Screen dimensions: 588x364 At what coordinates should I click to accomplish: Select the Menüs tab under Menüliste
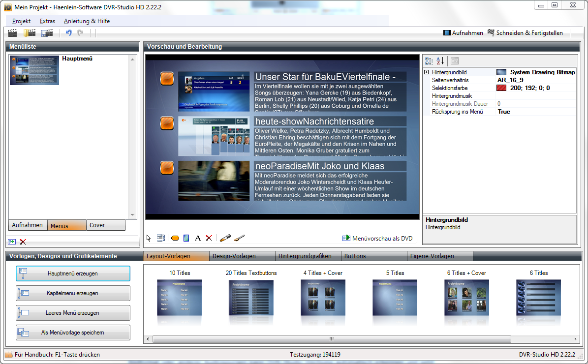coord(67,225)
